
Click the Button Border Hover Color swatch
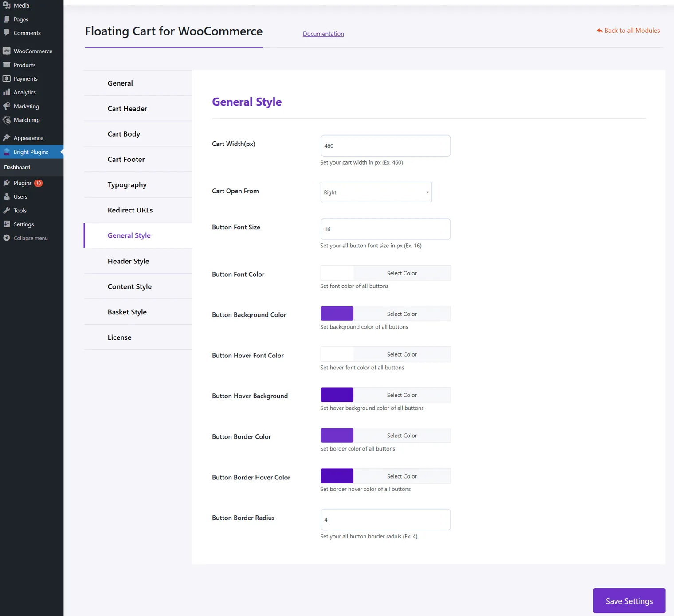[337, 476]
